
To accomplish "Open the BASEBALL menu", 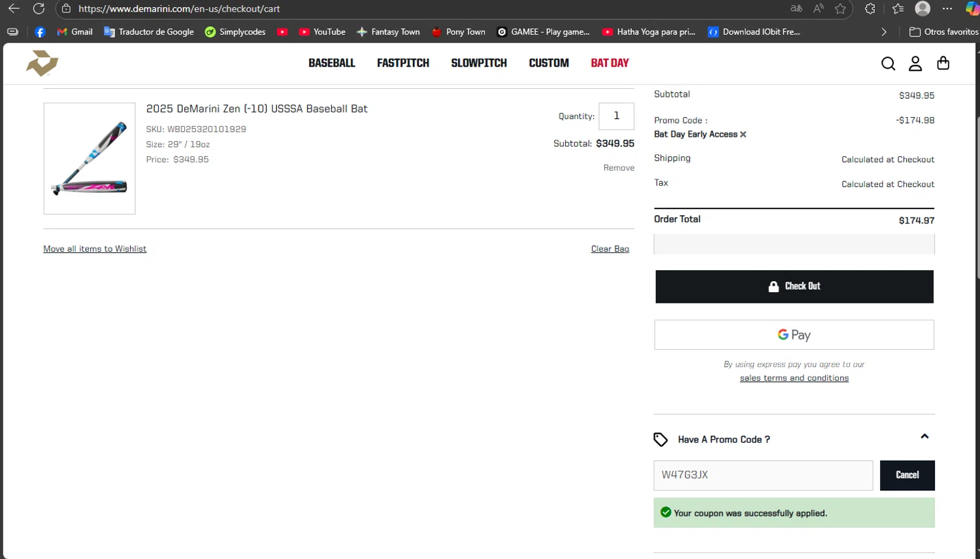I will 332,63.
